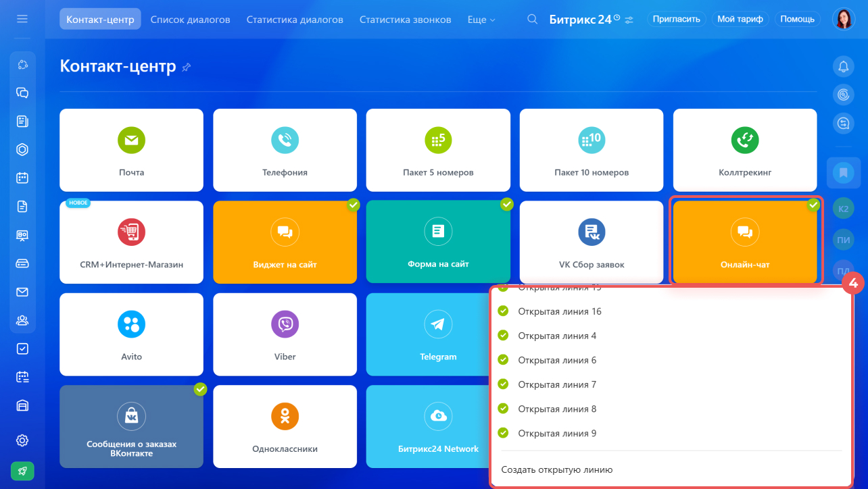Open the mail envelope icon in left sidebar

pos(22,292)
